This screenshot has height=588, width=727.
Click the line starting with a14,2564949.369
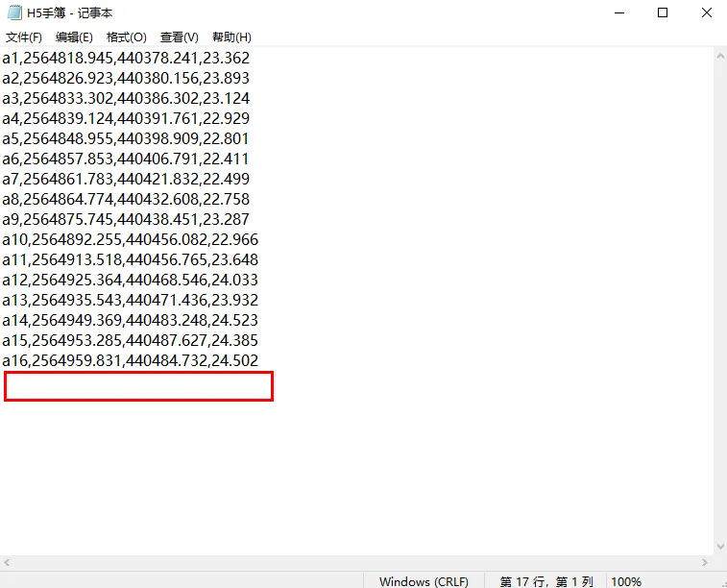tap(131, 321)
